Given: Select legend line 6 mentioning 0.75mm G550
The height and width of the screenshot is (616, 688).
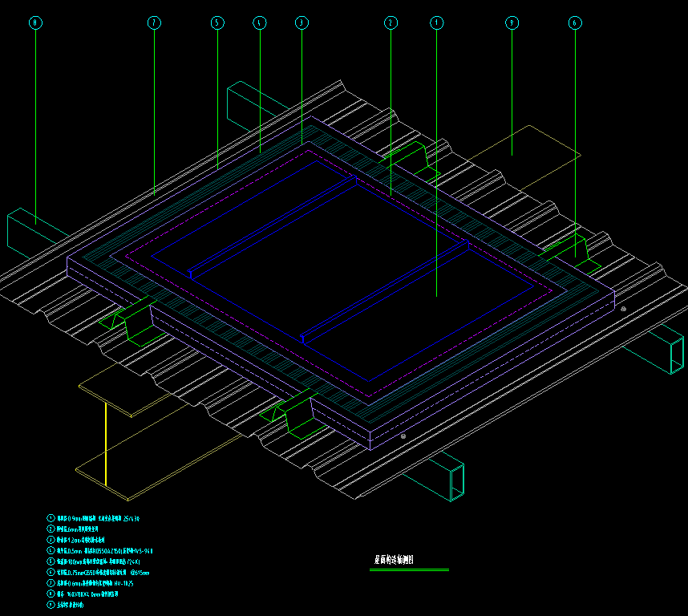Looking at the screenshot, I should tap(98, 572).
